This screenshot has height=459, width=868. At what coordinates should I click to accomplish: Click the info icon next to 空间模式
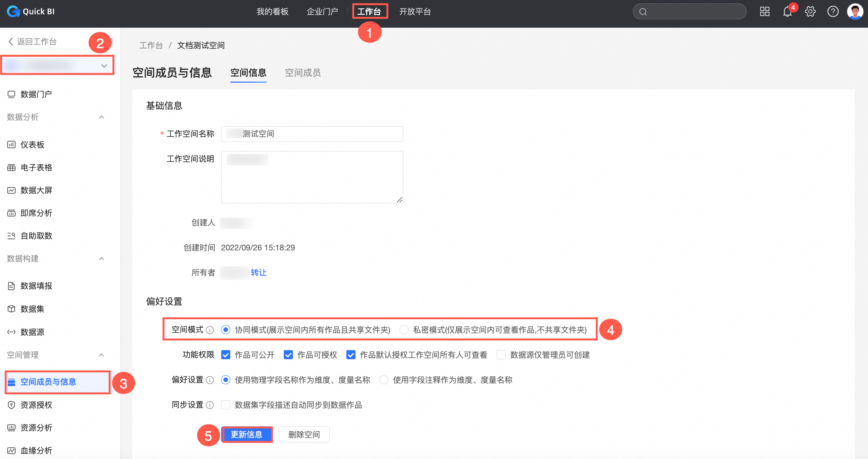210,330
